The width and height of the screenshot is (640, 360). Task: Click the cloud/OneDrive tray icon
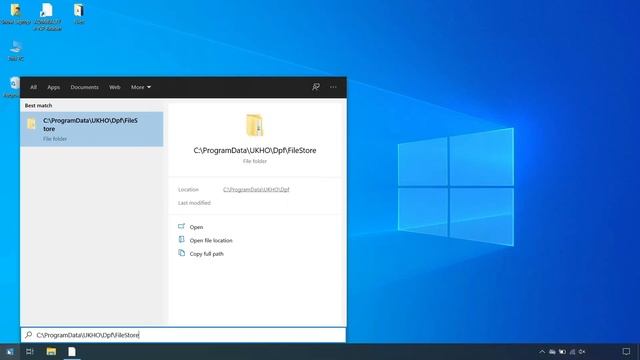click(552, 351)
